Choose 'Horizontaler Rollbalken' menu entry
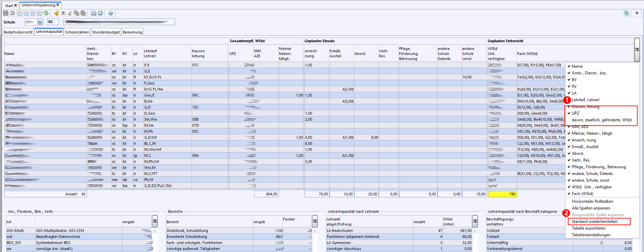644x252 pixels. pos(592,201)
